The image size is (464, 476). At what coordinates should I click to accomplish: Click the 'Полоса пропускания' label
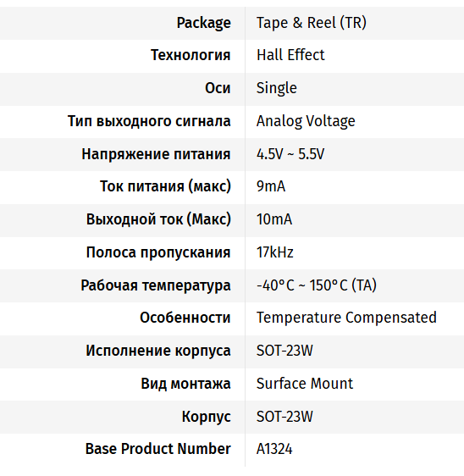point(158,252)
